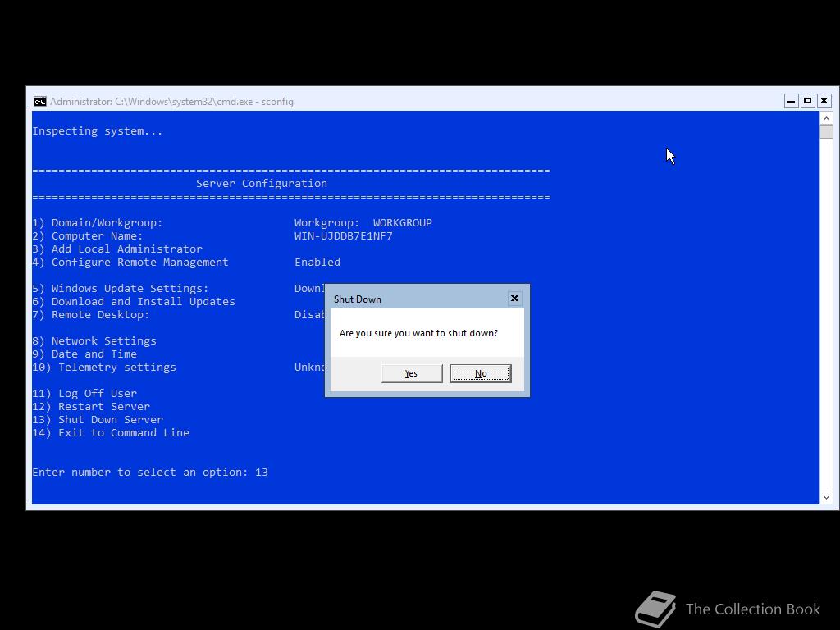Screen dimensions: 840x630
Task: Click 'Are you sure you want to shut down?' message
Action: pos(418,333)
